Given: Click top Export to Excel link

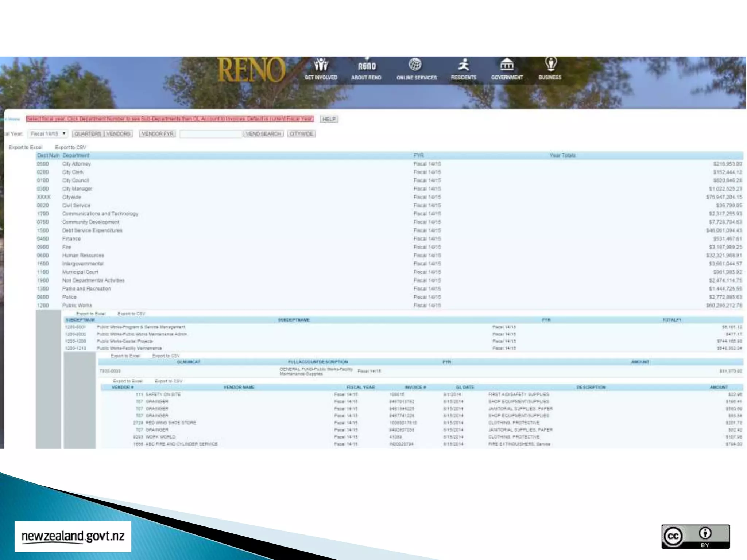Looking at the screenshot, I should [x=26, y=147].
